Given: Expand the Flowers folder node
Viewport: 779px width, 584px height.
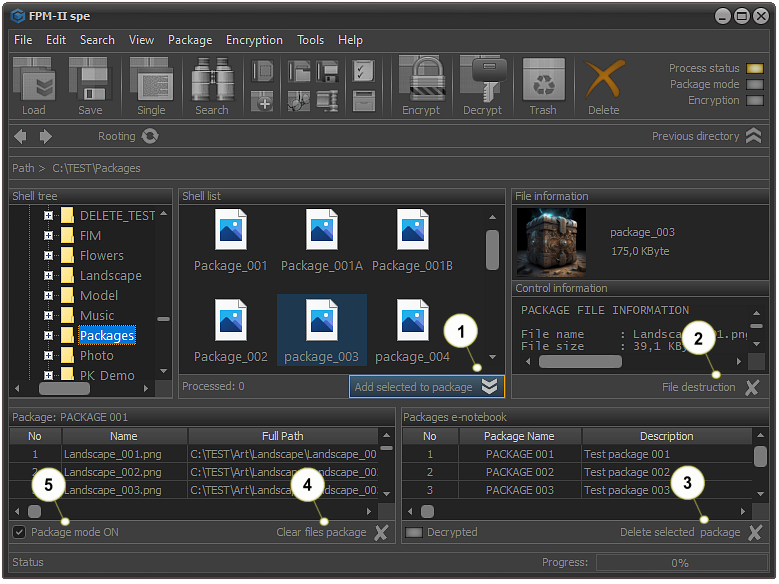Looking at the screenshot, I should [48, 255].
